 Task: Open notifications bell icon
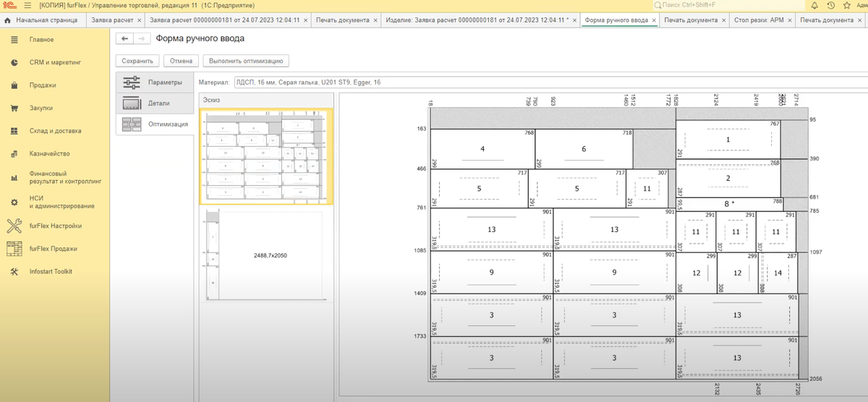(814, 5)
